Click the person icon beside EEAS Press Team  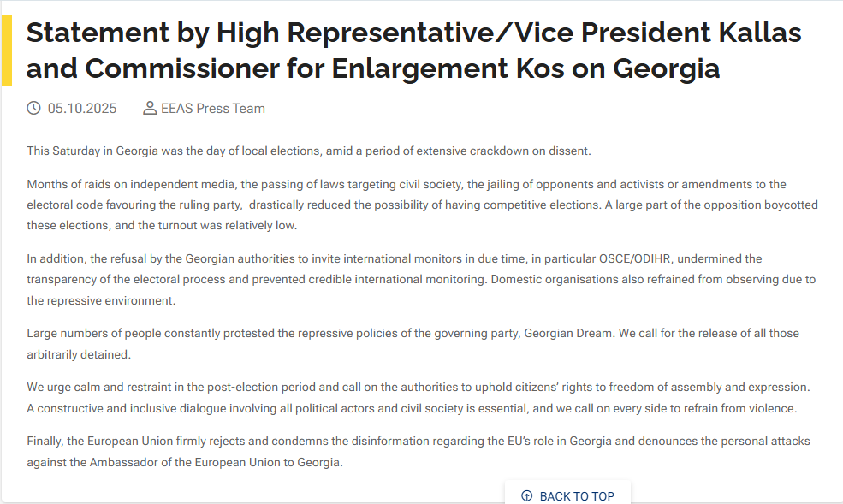pos(150,108)
